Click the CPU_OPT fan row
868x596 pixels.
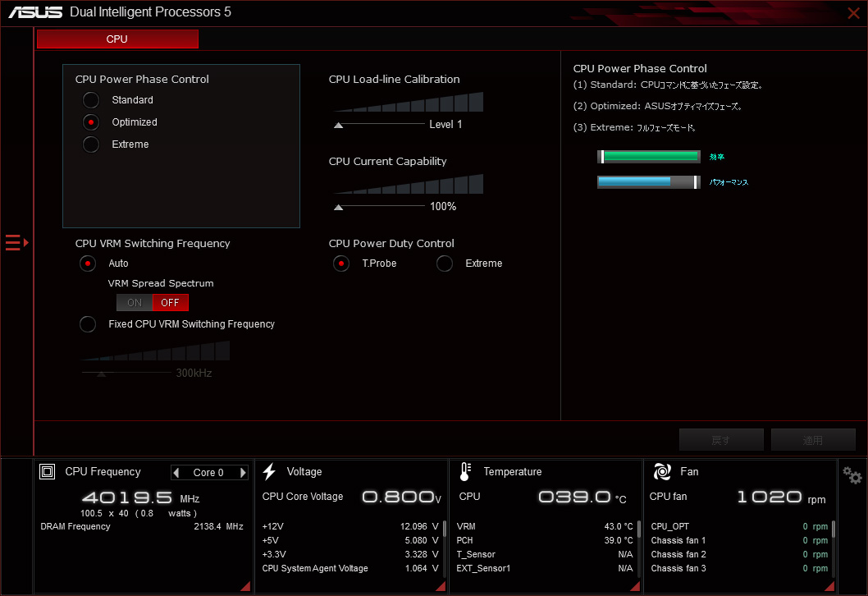click(739, 526)
